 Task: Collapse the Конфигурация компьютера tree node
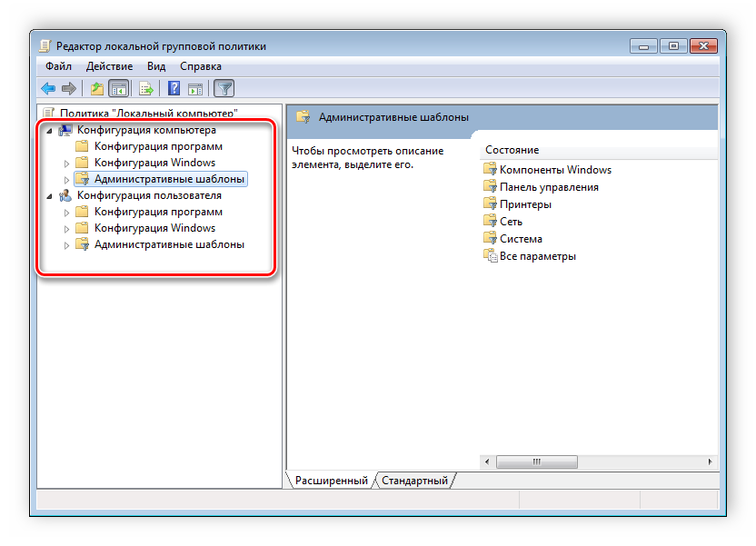[48, 130]
